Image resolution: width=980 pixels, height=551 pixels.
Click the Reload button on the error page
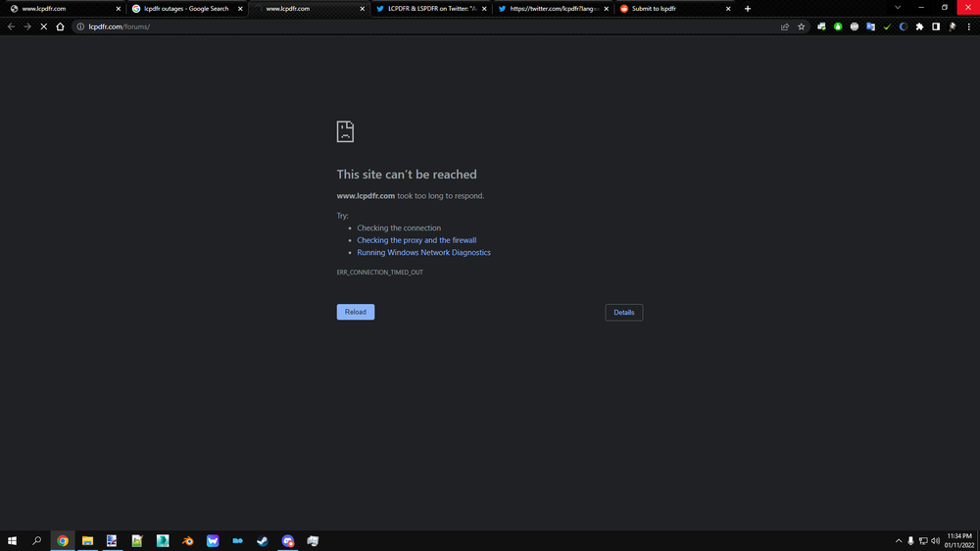tap(355, 312)
